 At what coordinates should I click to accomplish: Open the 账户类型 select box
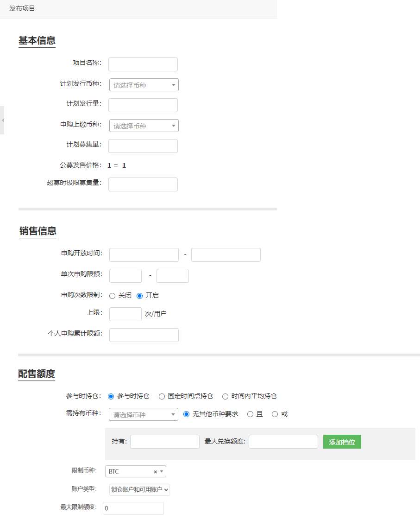click(139, 489)
